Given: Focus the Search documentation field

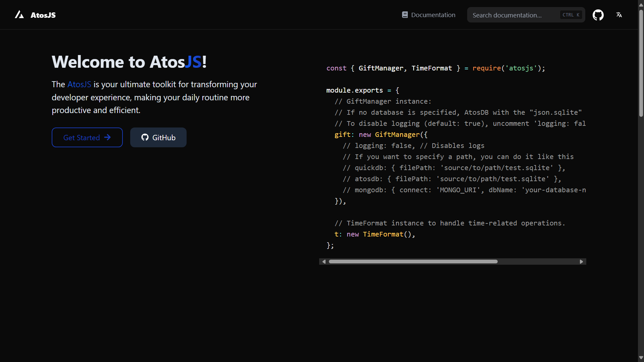Looking at the screenshot, I should coord(526,15).
